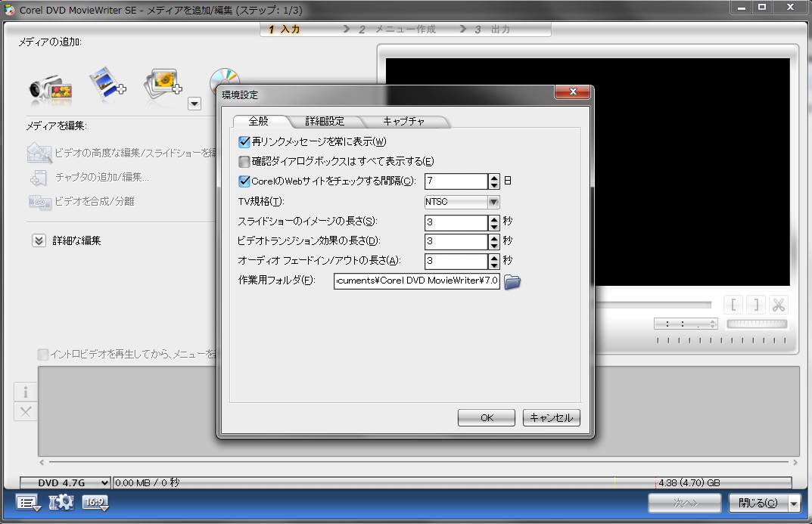Click the video transition length stepper

[x=494, y=241]
